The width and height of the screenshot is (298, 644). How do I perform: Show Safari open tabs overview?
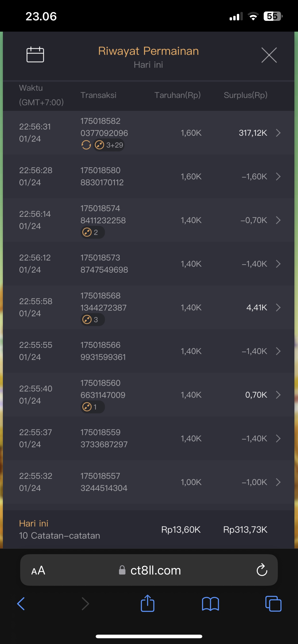(x=273, y=604)
